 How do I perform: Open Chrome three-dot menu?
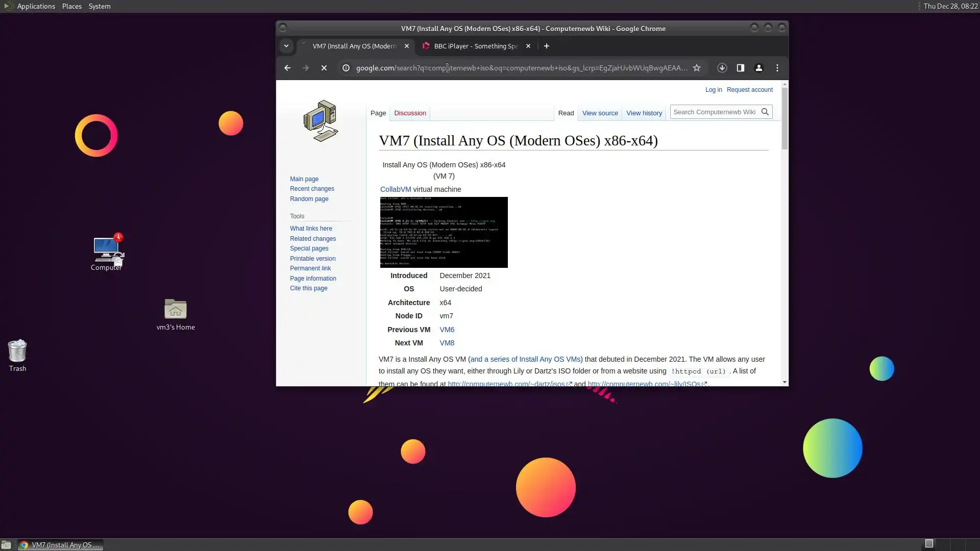777,68
